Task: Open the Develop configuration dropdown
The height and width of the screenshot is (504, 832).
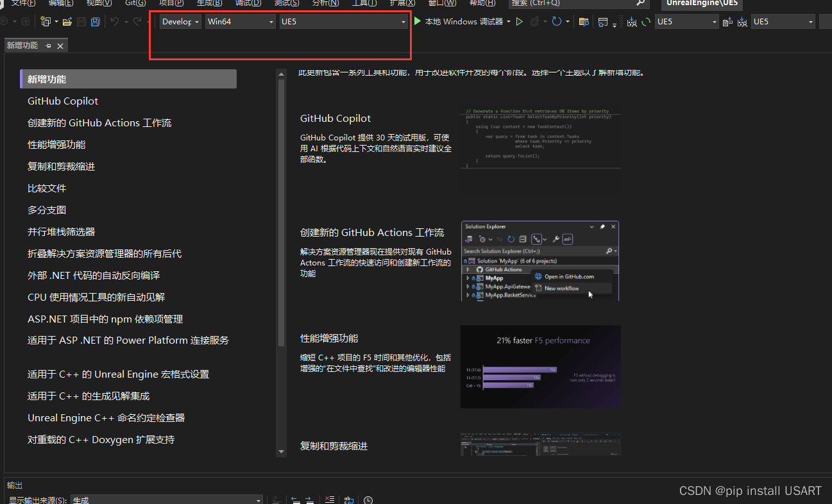Action: pyautogui.click(x=180, y=22)
